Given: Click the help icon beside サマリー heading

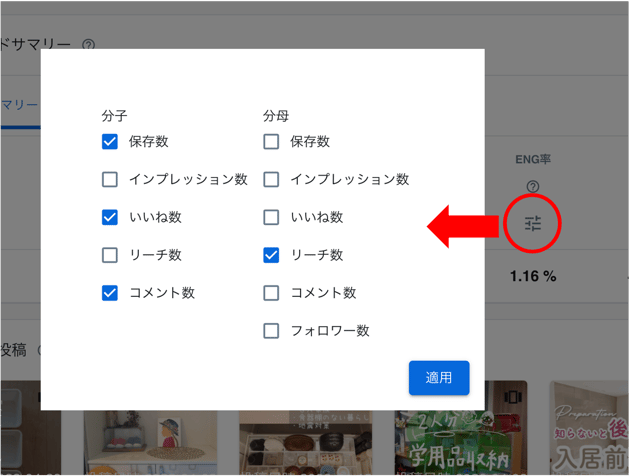Looking at the screenshot, I should (89, 45).
